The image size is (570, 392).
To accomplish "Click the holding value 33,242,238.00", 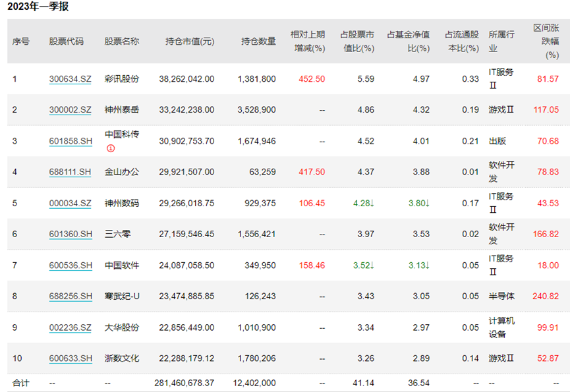I will pos(186,110).
